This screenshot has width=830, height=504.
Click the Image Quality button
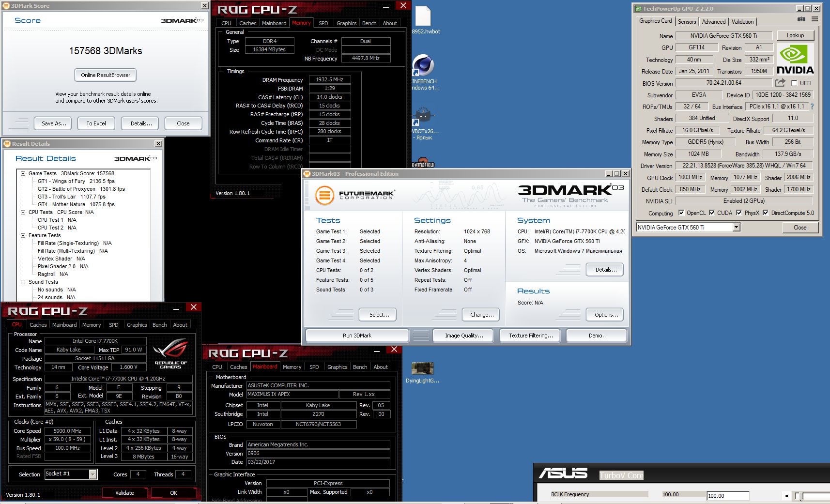coord(464,336)
